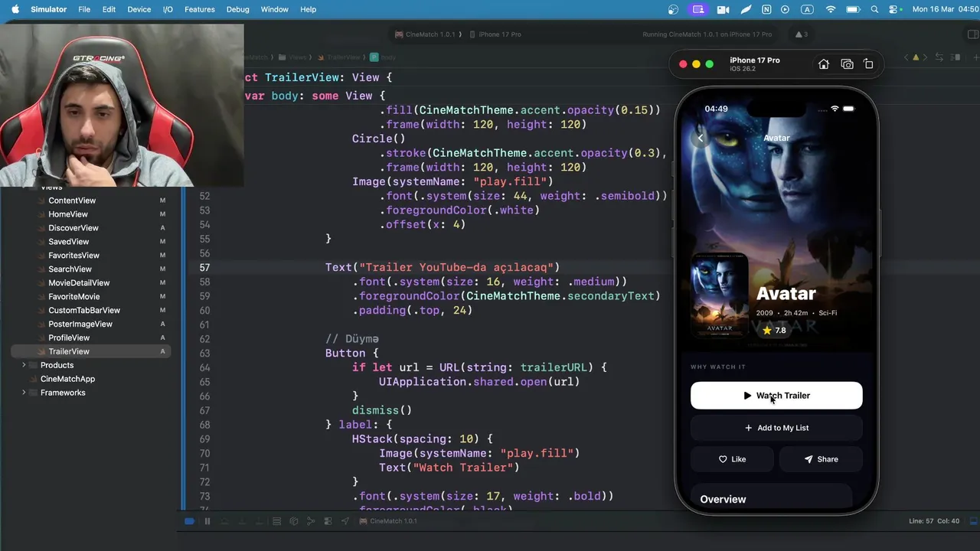Viewport: 980px width, 551px height.
Task: Click the keyboard input source A icon
Action: point(807,9)
